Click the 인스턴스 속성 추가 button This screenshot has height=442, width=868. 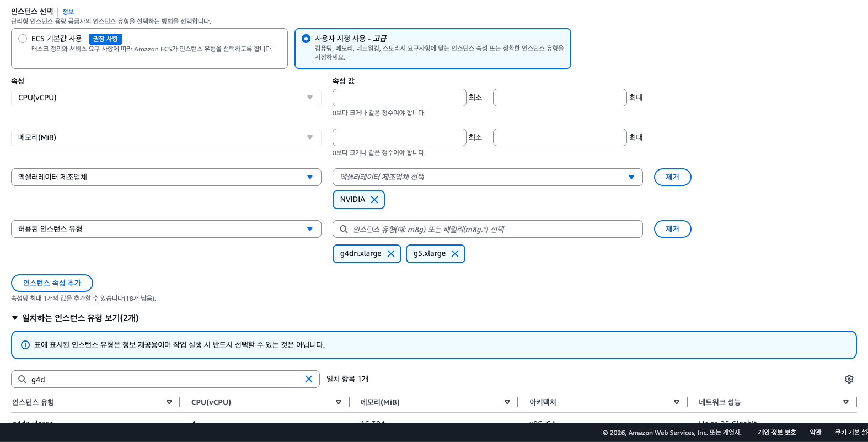52,283
